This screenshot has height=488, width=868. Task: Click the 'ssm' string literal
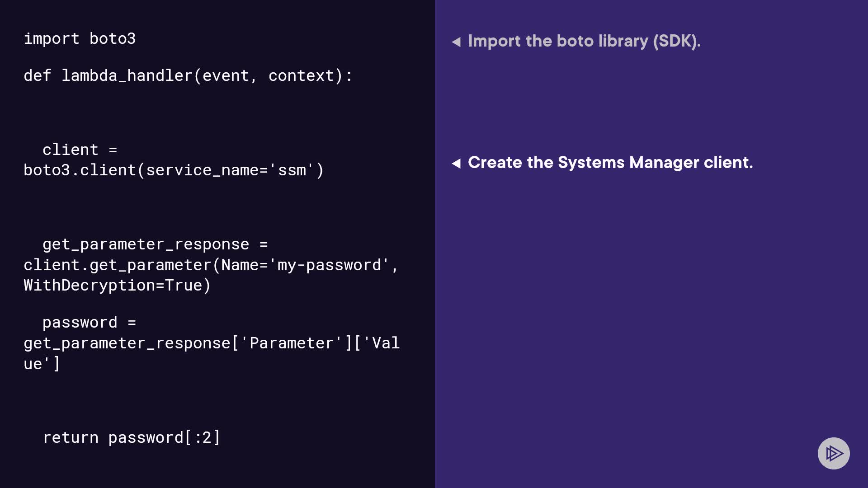pyautogui.click(x=292, y=170)
